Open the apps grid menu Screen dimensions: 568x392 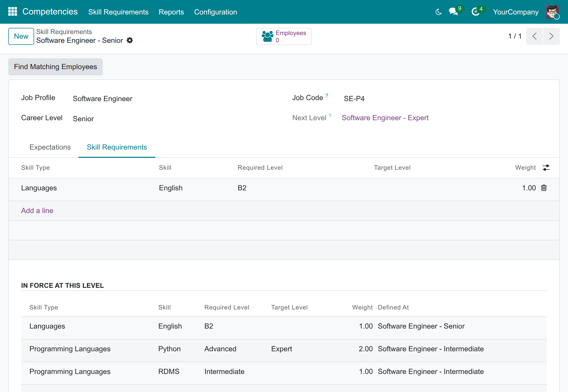13,12
